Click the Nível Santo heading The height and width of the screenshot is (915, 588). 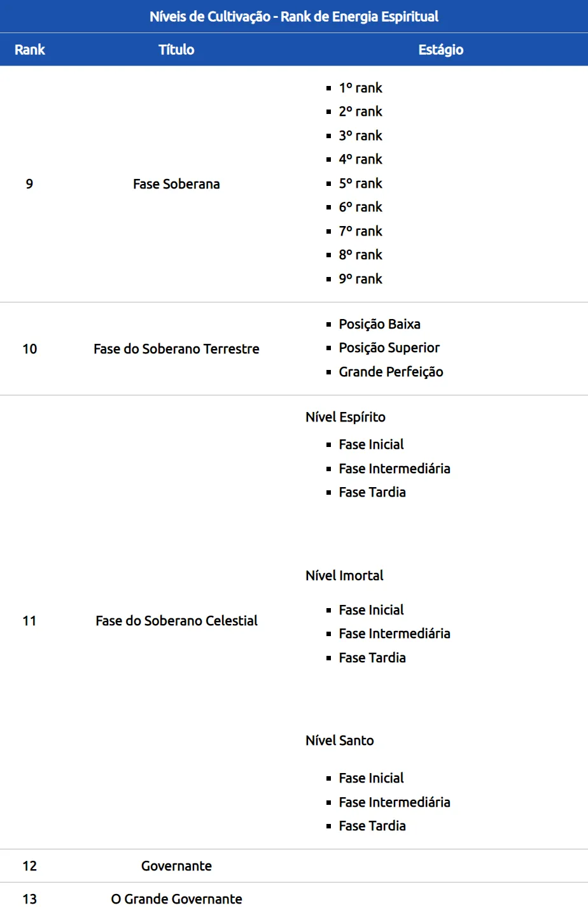(x=340, y=741)
